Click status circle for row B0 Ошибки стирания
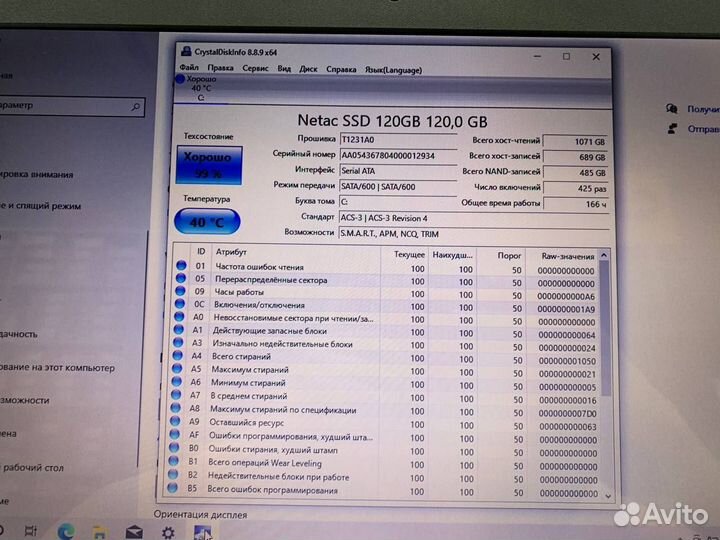Screen dimensions: 720x540 (174, 447)
